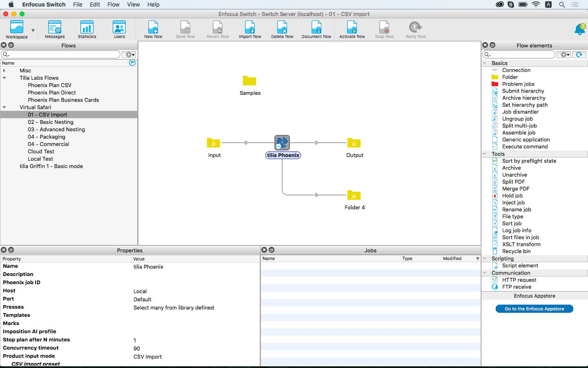Viewport: 588px width, 368px height.
Task: Click the Product input mode value CSV Import
Action: (x=147, y=357)
